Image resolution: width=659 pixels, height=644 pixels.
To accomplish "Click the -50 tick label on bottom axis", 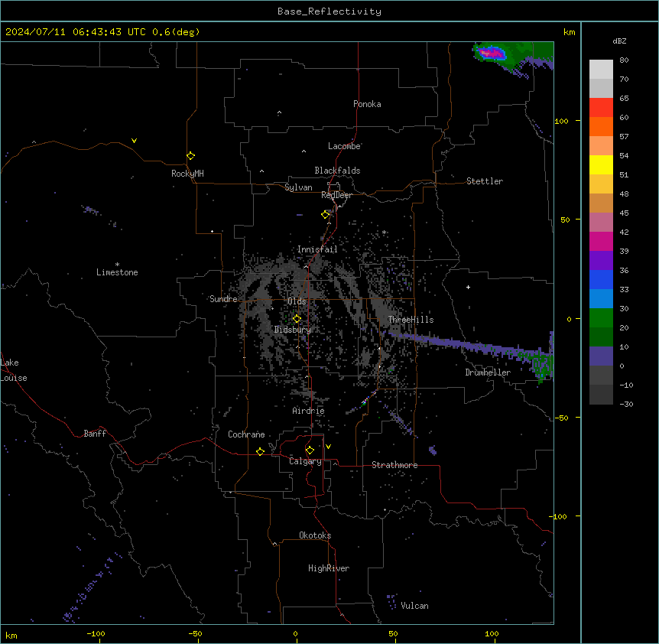I will click(x=195, y=633).
